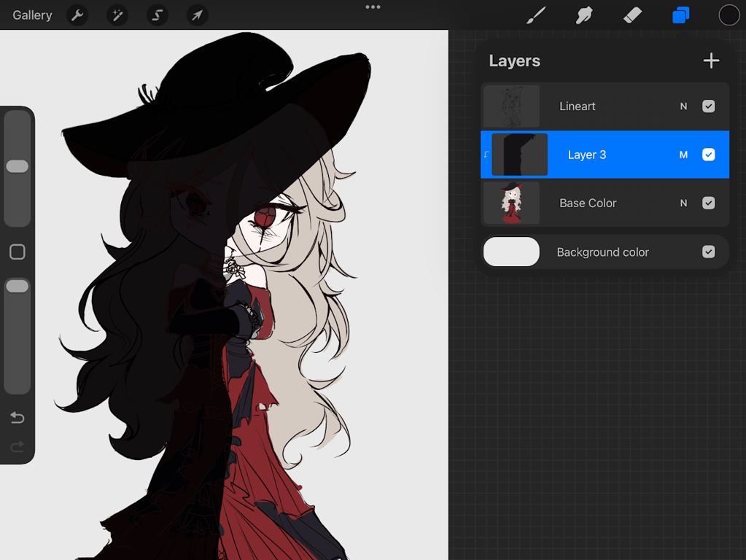This screenshot has height=560, width=746.
Task: Open blend mode N for Lineart
Action: (684, 106)
